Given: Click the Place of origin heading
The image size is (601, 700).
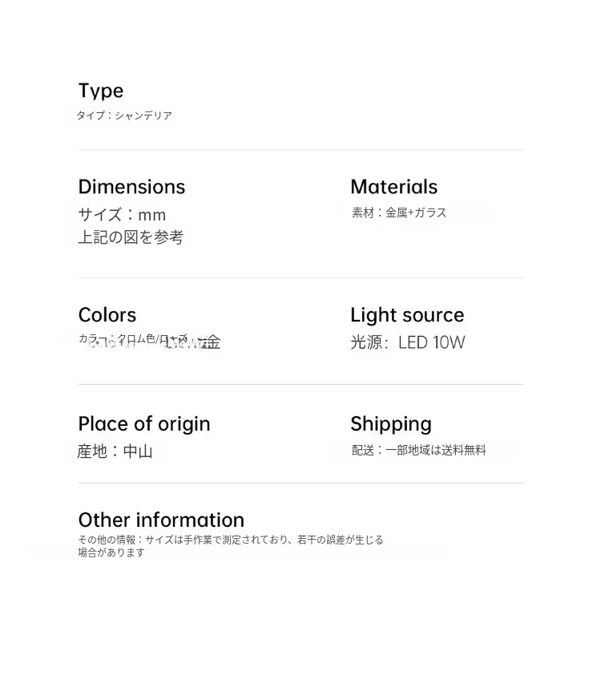Looking at the screenshot, I should [144, 423].
